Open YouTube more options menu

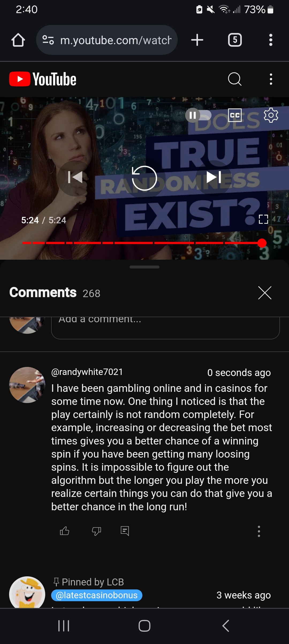point(271,79)
